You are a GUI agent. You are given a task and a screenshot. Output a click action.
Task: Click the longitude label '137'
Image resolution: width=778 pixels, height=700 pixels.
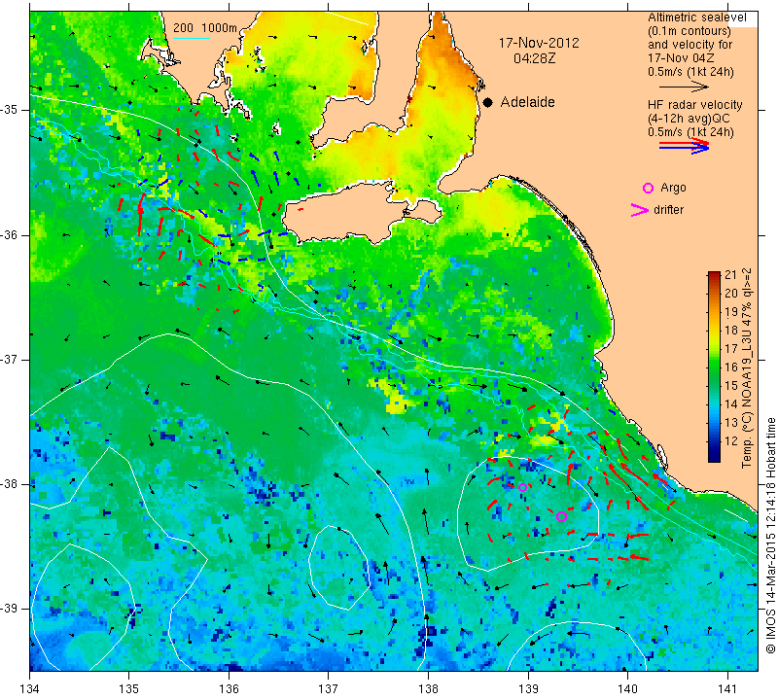(x=329, y=688)
